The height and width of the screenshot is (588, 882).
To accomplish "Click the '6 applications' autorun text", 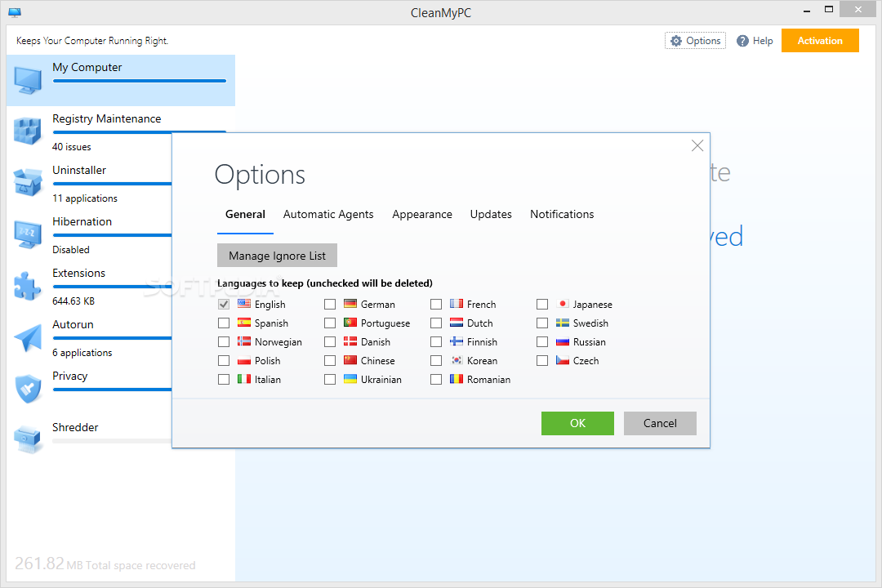I will tap(82, 353).
